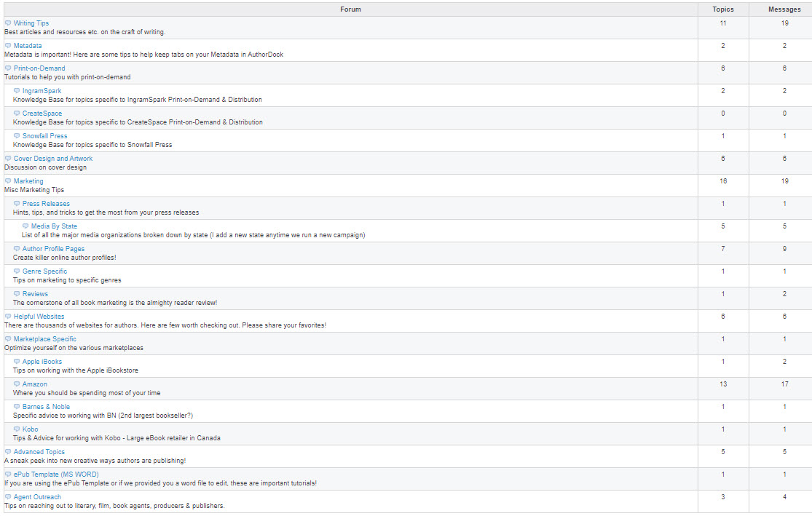Open the Media By State subforum
The height and width of the screenshot is (516, 812).
tap(54, 226)
